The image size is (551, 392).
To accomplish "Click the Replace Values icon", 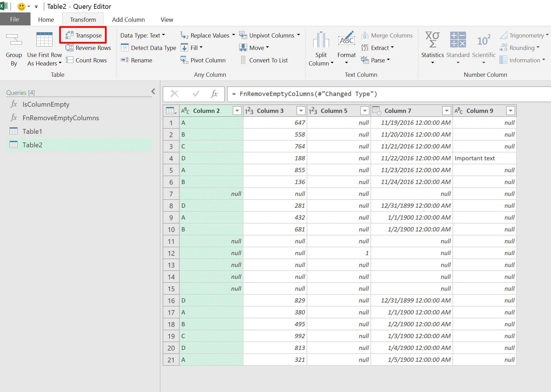I will click(x=184, y=35).
